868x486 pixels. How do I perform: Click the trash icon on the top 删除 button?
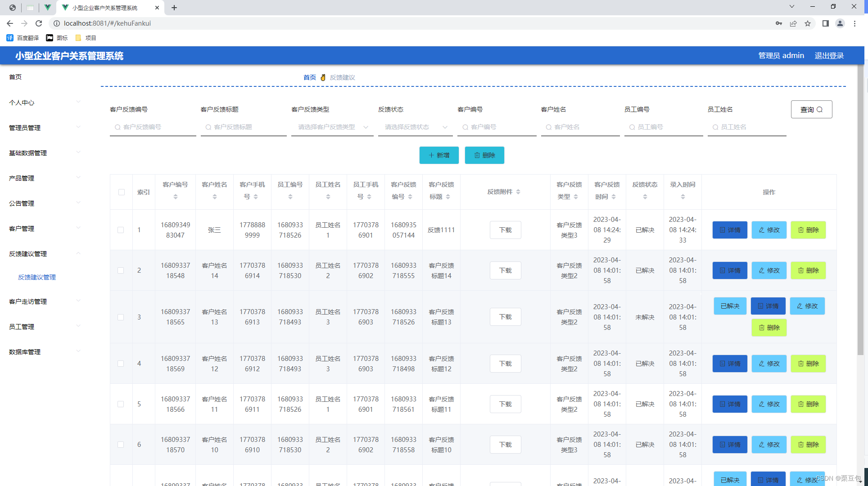click(478, 155)
